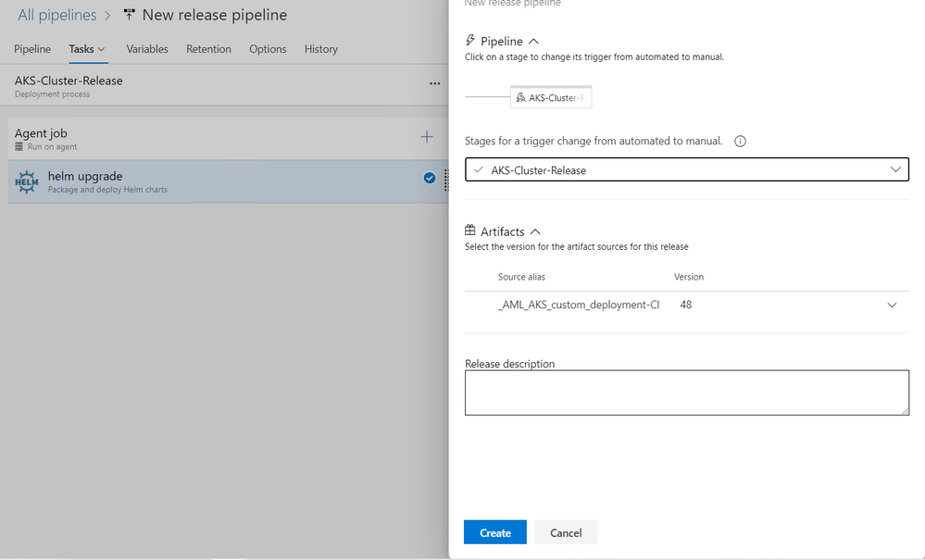Cancel the release creation
Image resolution: width=925 pixels, height=560 pixels.
point(566,532)
